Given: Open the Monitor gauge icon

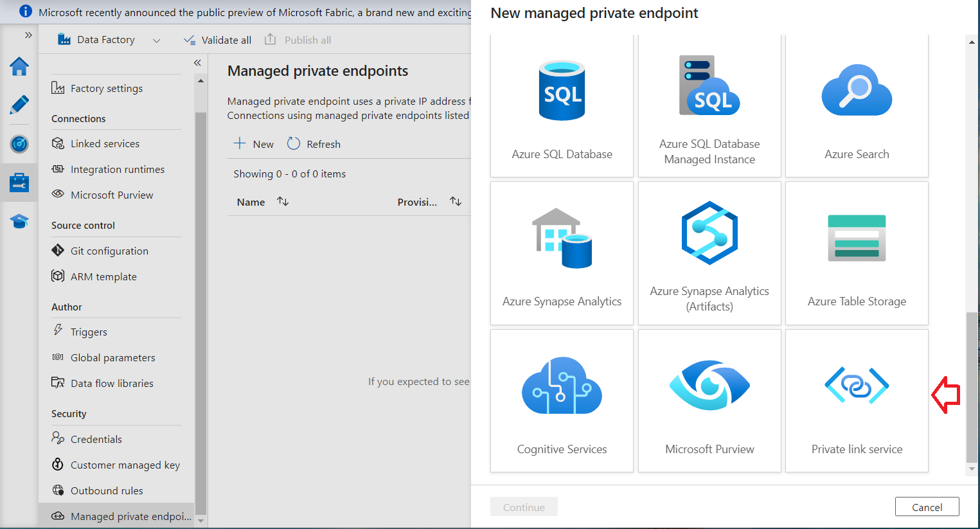Looking at the screenshot, I should tap(19, 143).
